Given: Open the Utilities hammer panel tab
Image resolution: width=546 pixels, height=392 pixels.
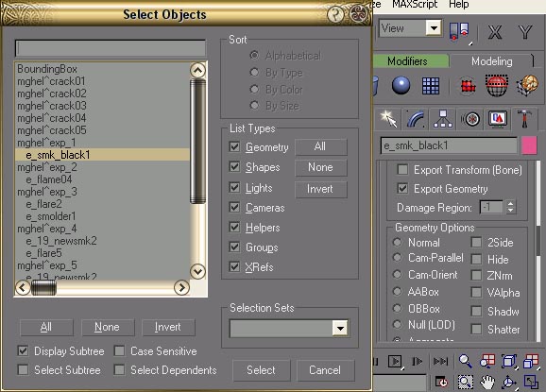Looking at the screenshot, I should click(524, 119).
